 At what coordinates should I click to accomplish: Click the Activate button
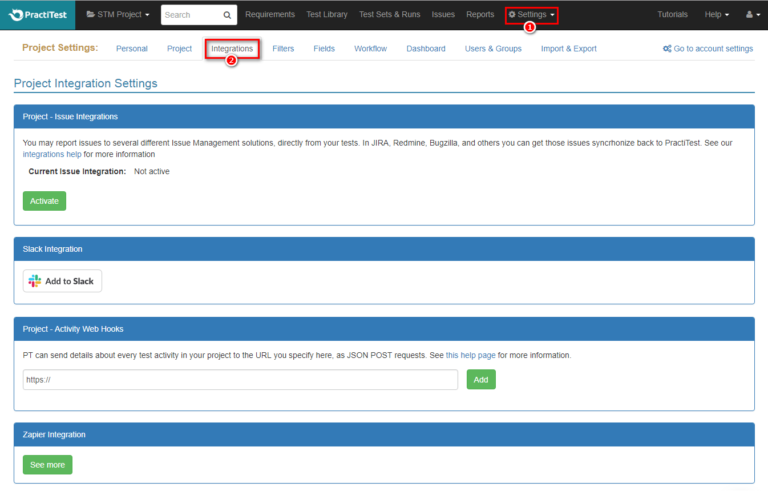pyautogui.click(x=44, y=201)
